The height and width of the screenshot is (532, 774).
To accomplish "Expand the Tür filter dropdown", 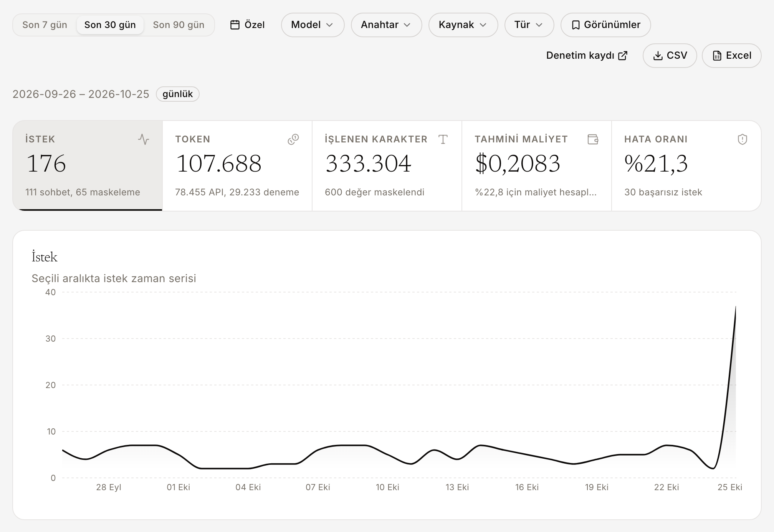I will (x=529, y=25).
